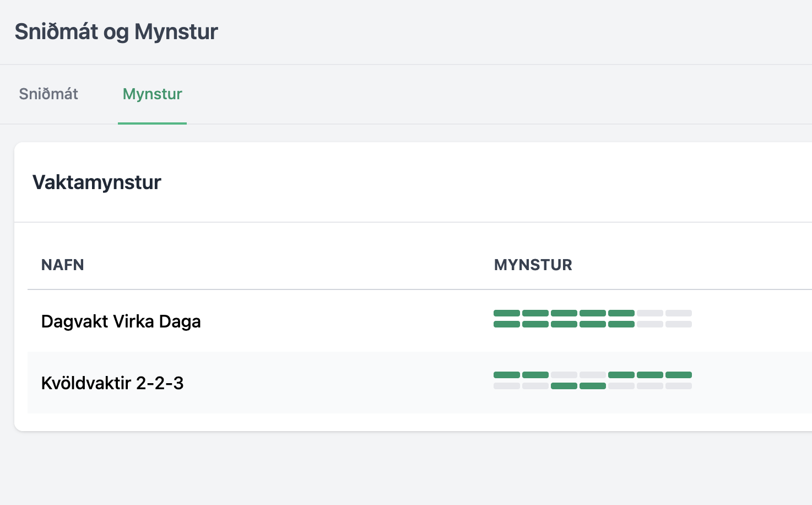Toggle the first gray block in Kvöldvaktir bottom row
Viewport: 812px width, 505px height.
pos(507,386)
